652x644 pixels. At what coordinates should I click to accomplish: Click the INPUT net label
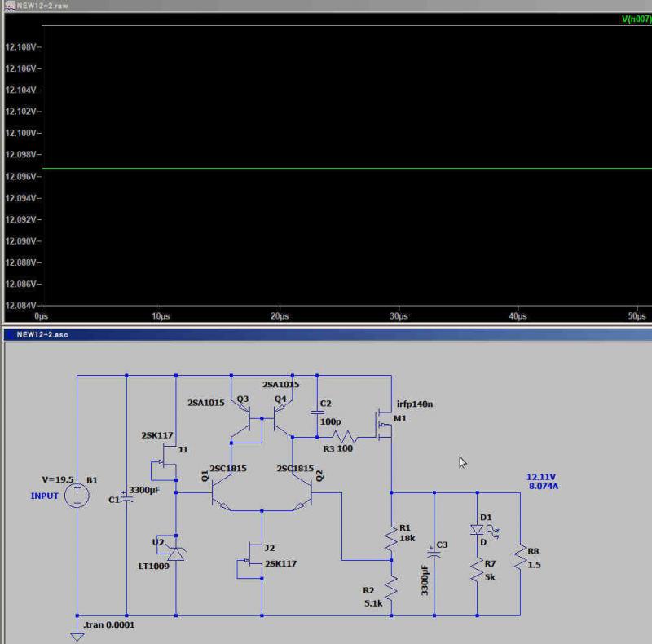point(45,496)
